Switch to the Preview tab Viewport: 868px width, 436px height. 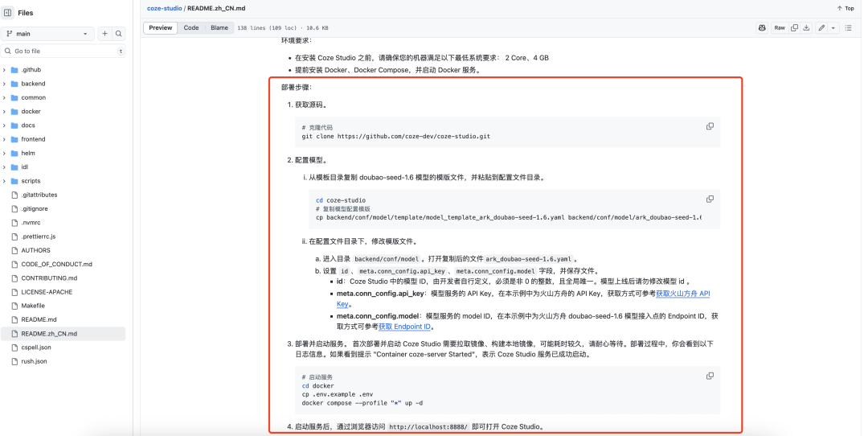pyautogui.click(x=161, y=27)
